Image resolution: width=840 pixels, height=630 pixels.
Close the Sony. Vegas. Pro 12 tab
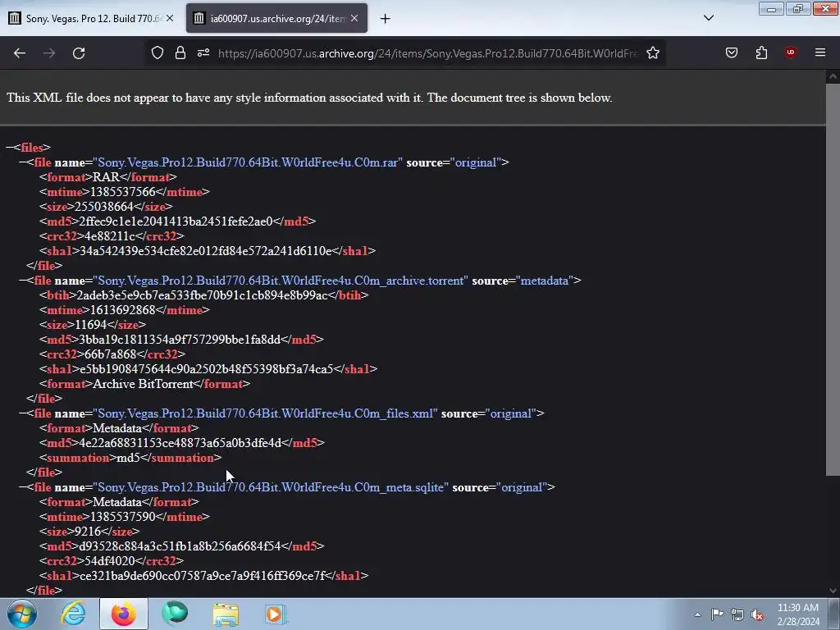tap(170, 18)
